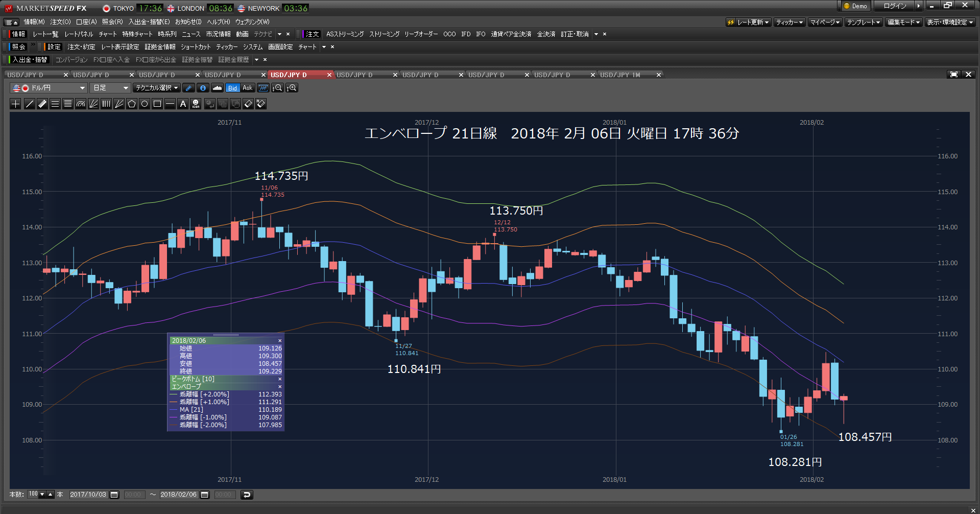Click the blue info circle icon
This screenshot has height=514, width=980.
coord(203,88)
